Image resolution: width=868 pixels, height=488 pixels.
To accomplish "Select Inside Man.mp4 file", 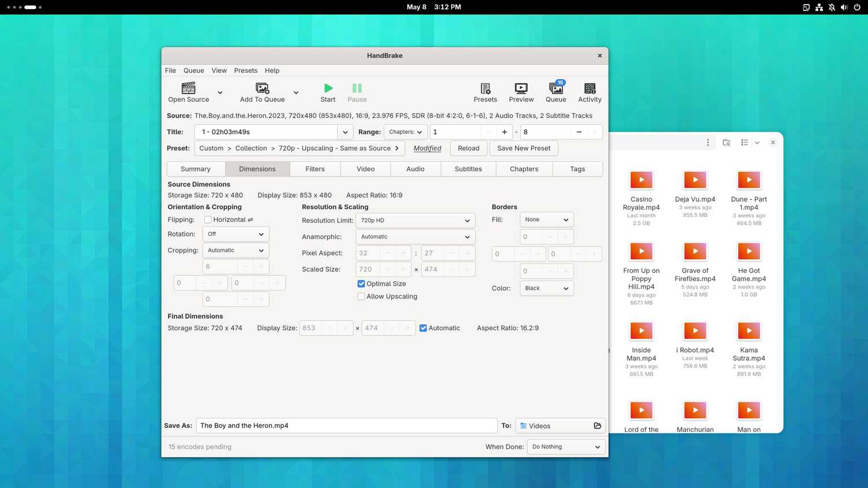I will [641, 349].
